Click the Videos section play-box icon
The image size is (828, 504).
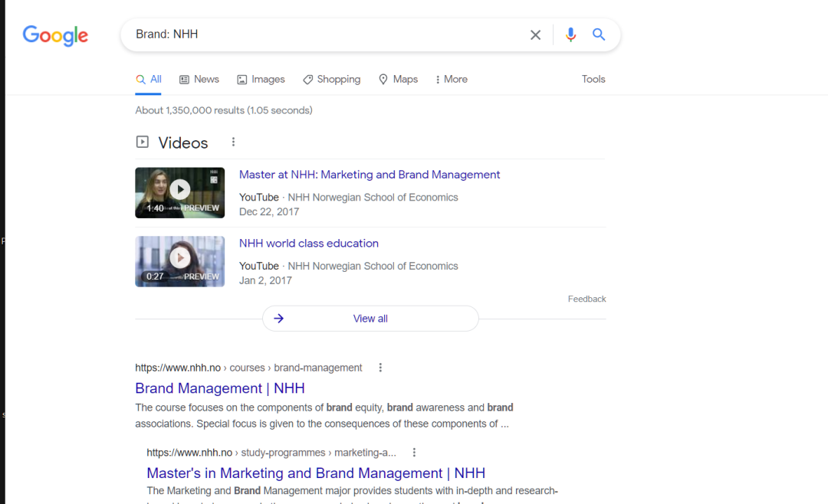point(142,142)
